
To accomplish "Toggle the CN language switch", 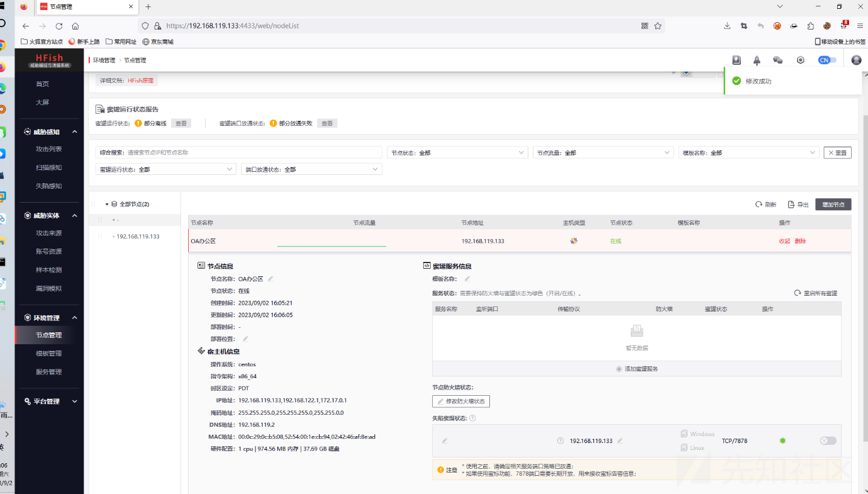I will click(827, 60).
